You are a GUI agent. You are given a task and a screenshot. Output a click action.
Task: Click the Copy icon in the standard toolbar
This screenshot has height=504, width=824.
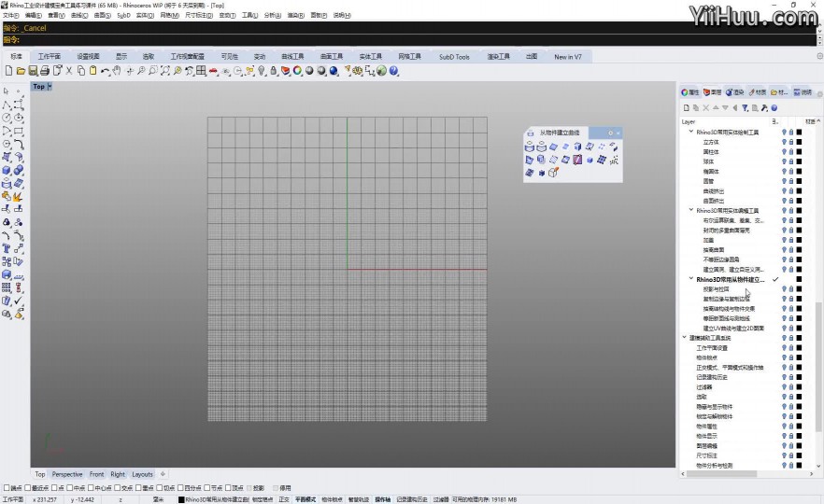point(81,70)
